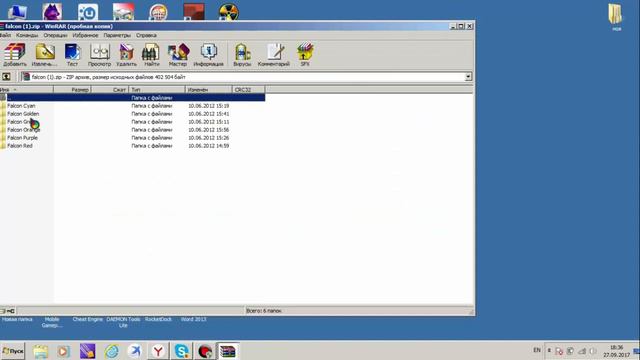The width and height of the screenshot is (640, 360).
Task: Open the Избранное menu
Action: coord(85,36)
